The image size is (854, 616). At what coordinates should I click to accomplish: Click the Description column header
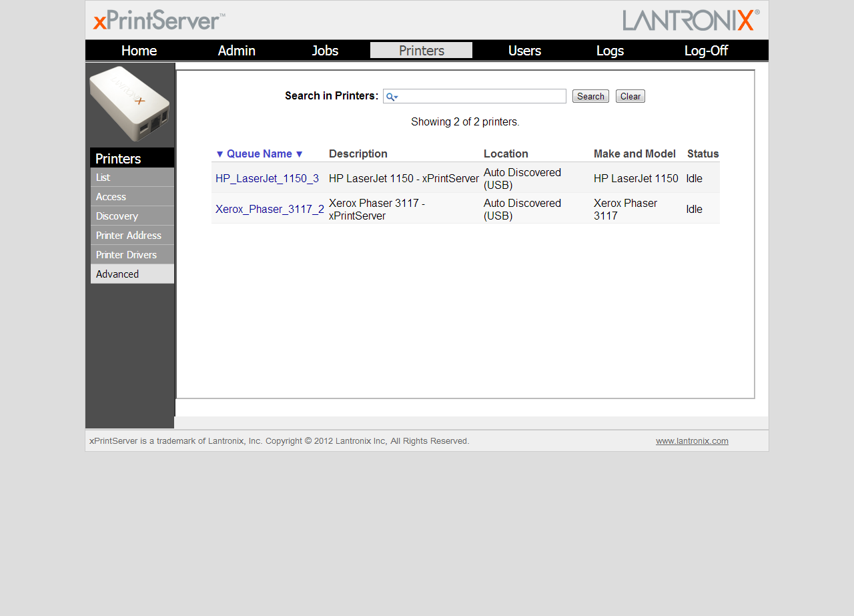pos(358,154)
